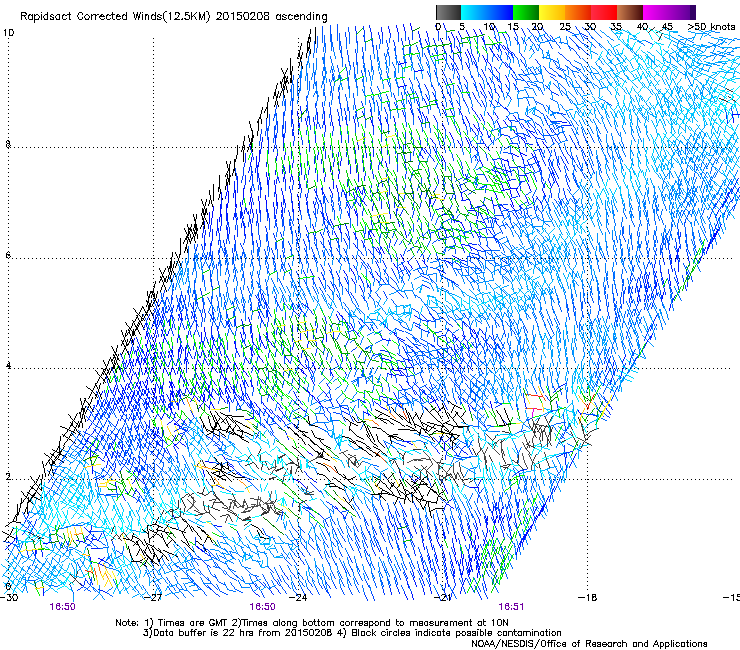
Task: Click the latitude axis label '2'
Action: [x=8, y=476]
